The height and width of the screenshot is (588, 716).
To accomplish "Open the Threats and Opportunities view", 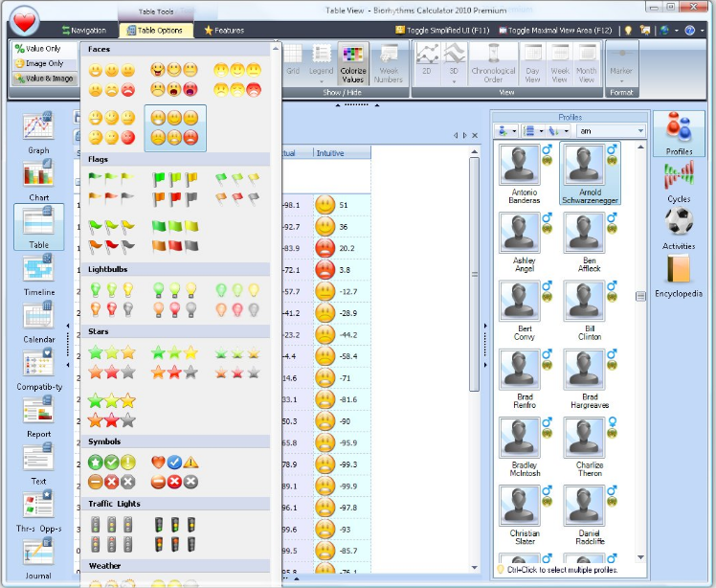I will click(38, 510).
